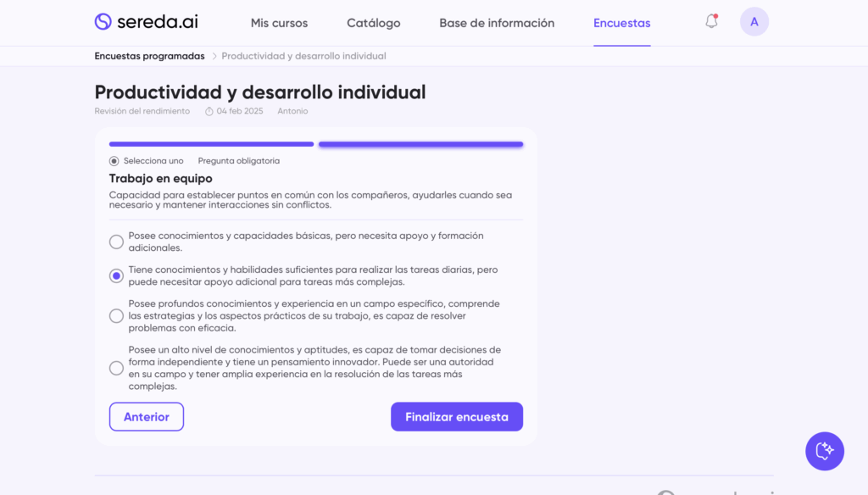Click the sereda.ai logo icon
The width and height of the screenshot is (868, 495).
[x=103, y=22]
